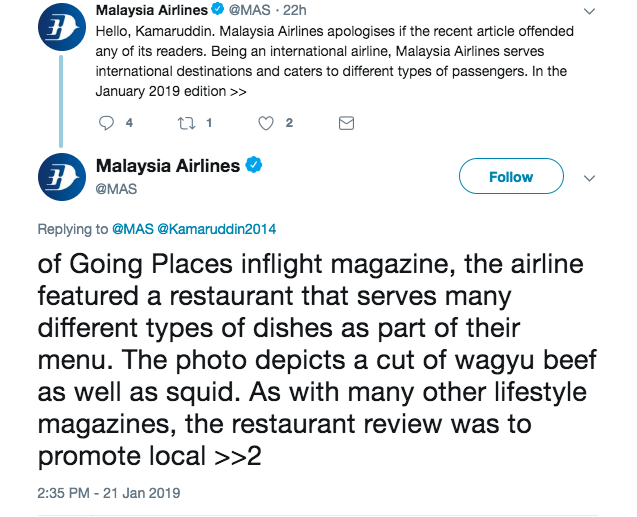Click the envelope direct message icon
Image resolution: width=637 pixels, height=517 pixels.
pyautogui.click(x=346, y=123)
